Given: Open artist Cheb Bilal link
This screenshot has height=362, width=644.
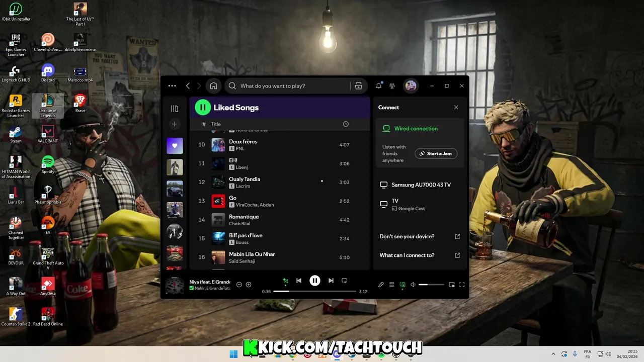Looking at the screenshot, I should pyautogui.click(x=240, y=224).
